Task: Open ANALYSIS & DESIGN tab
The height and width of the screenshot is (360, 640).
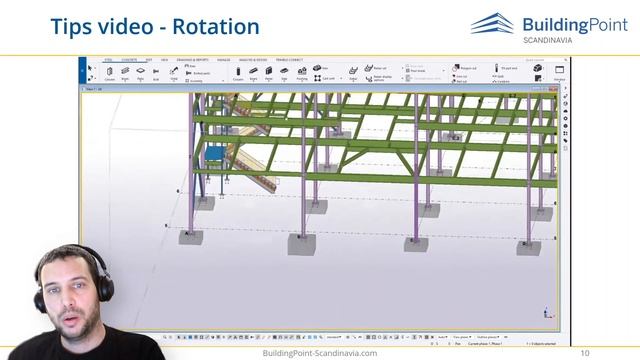Action: tap(253, 60)
